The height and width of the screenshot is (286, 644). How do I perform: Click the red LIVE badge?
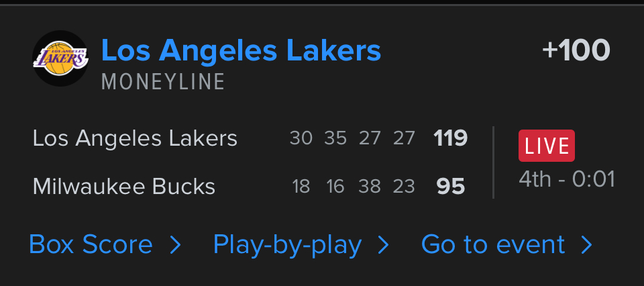[546, 146]
